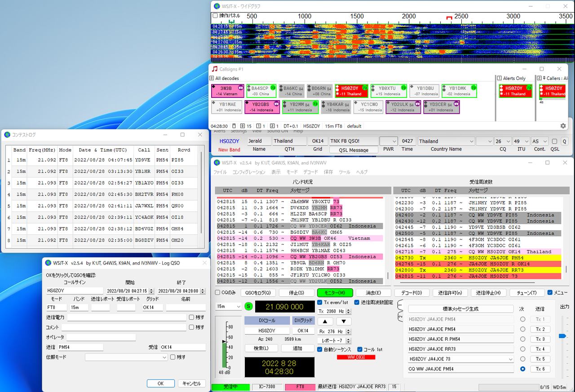Click the up arrow frequency shift button
Screen dimensions: 575x392
[x=325, y=321]
